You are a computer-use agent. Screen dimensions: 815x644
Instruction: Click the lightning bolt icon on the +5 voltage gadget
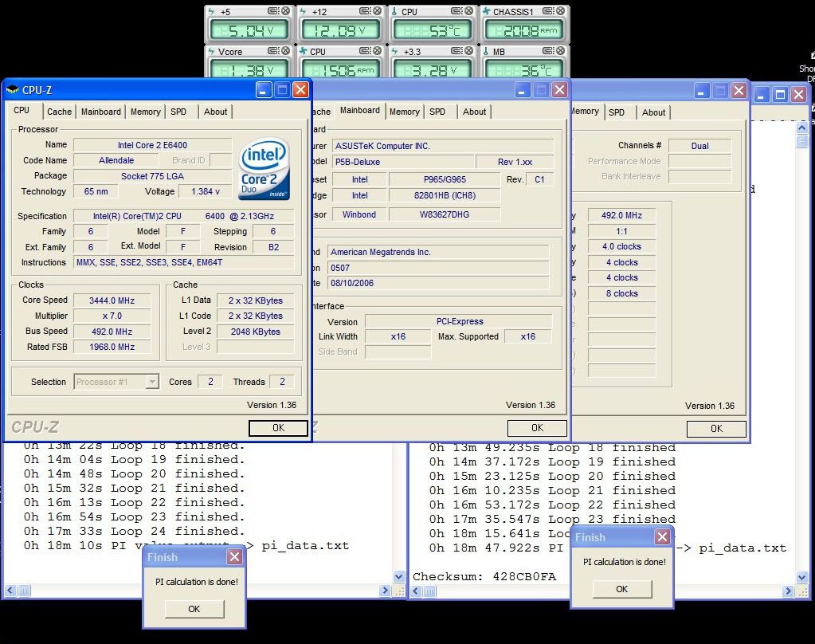[x=212, y=11]
